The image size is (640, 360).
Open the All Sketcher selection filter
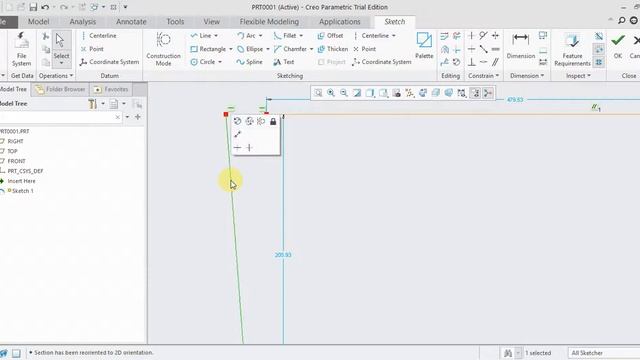point(604,353)
